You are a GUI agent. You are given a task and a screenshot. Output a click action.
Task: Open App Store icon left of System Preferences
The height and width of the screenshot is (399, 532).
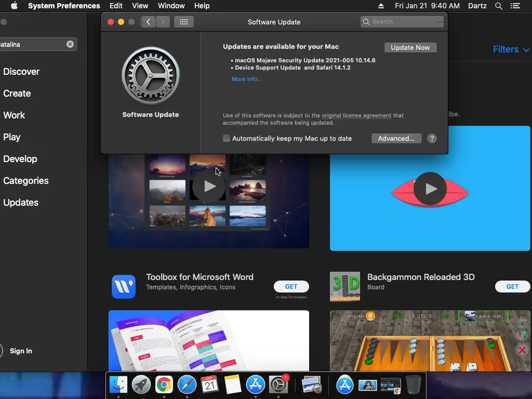256,385
